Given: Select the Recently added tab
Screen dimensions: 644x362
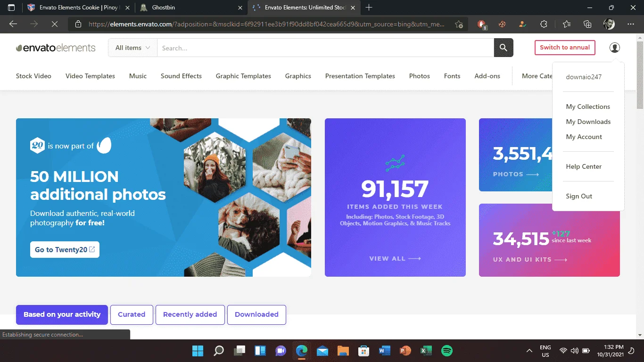Looking at the screenshot, I should coord(190,314).
